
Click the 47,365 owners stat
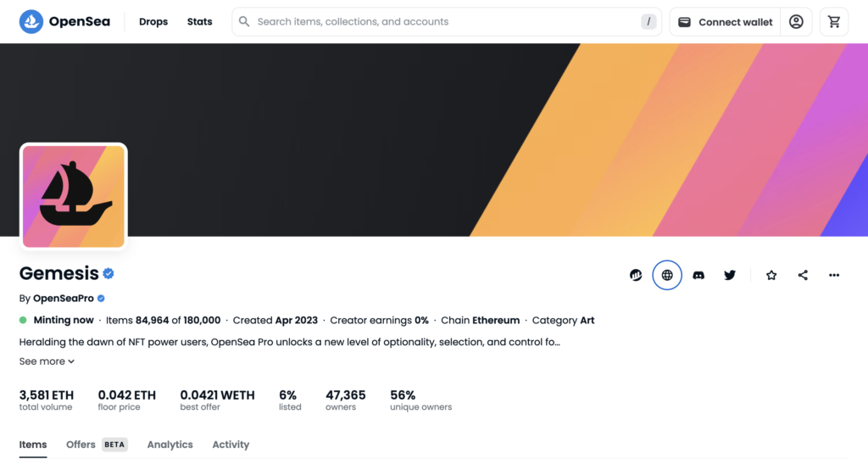click(x=346, y=400)
